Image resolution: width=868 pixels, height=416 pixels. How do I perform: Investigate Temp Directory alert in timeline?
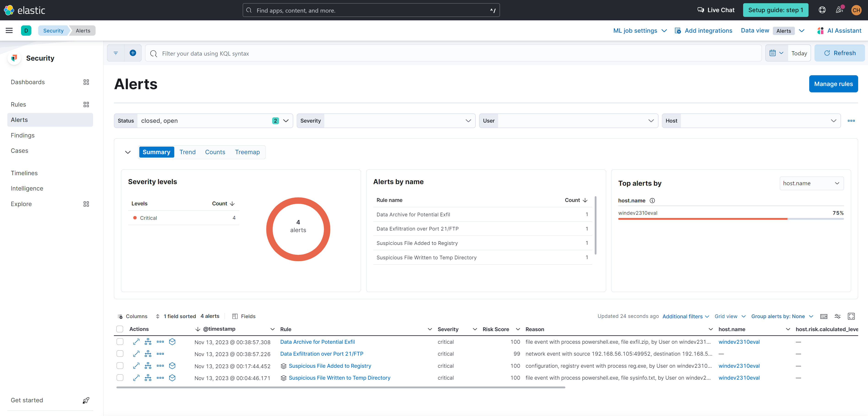(x=172, y=378)
